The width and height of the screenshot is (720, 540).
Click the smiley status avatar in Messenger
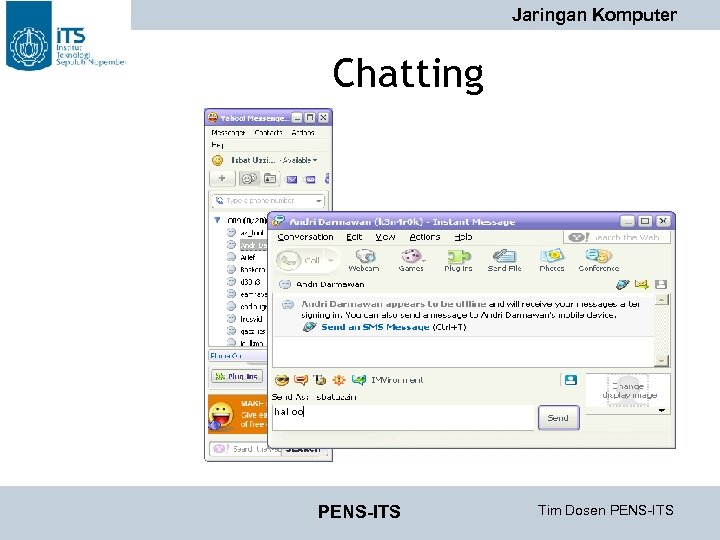217,160
